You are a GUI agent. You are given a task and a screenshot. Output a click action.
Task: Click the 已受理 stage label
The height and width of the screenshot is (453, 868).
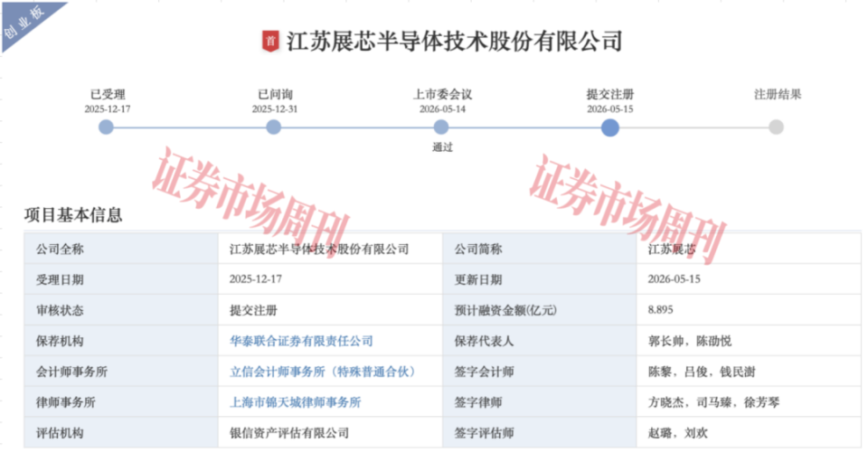[x=108, y=95]
